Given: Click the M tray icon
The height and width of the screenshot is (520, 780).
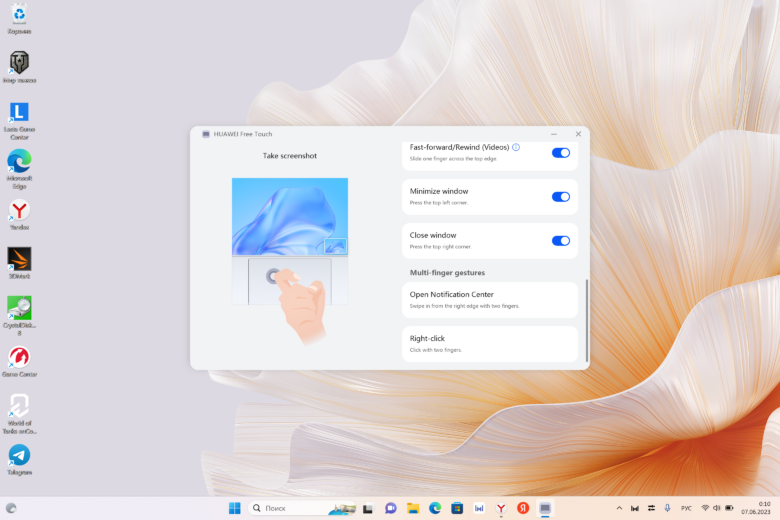Looking at the screenshot, I should click(x=635, y=508).
